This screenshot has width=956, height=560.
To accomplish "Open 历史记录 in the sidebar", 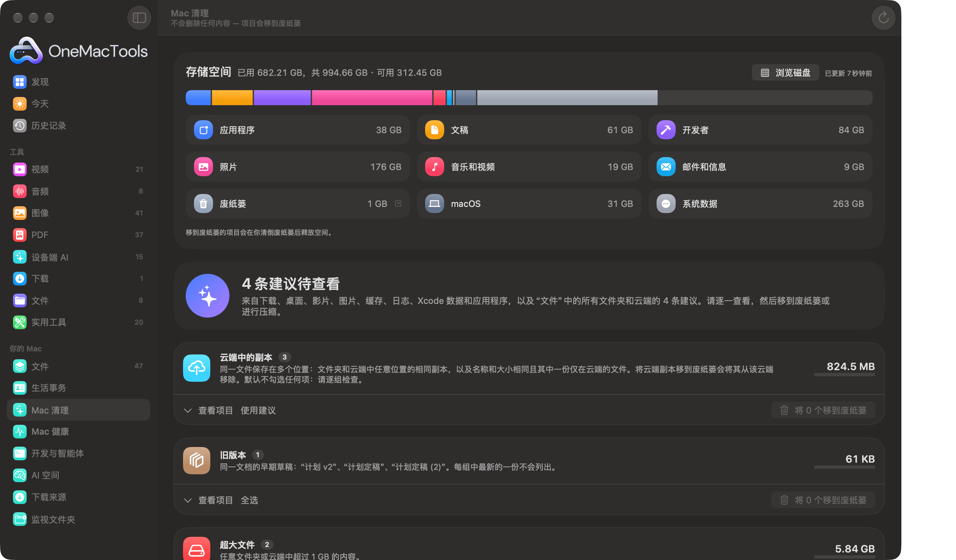I will 79,126.
